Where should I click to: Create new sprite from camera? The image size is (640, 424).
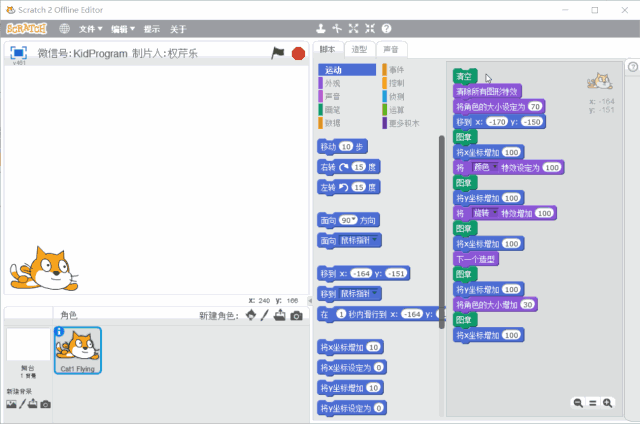pyautogui.click(x=298, y=315)
